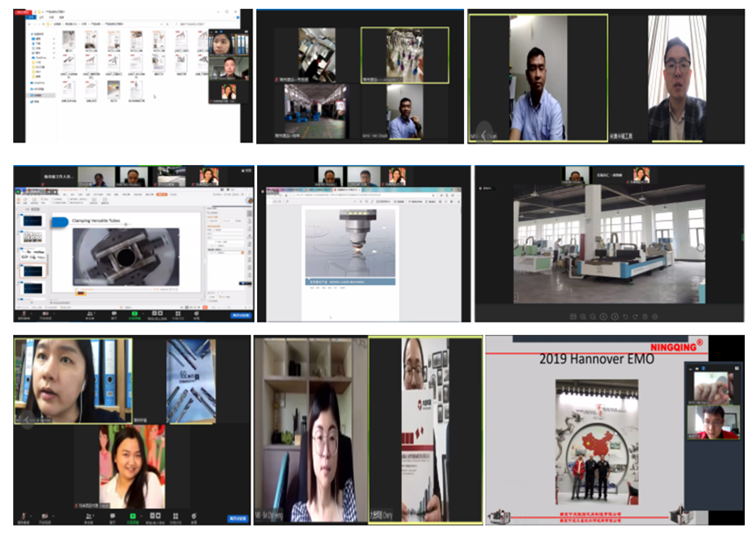This screenshot has height=536, width=756.
Task: Select the orange-outlined slide thumbnail
Action: (x=32, y=271)
